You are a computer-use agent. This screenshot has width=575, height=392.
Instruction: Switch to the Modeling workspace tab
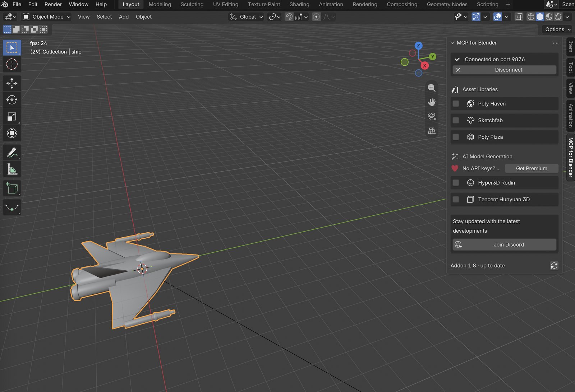[160, 4]
